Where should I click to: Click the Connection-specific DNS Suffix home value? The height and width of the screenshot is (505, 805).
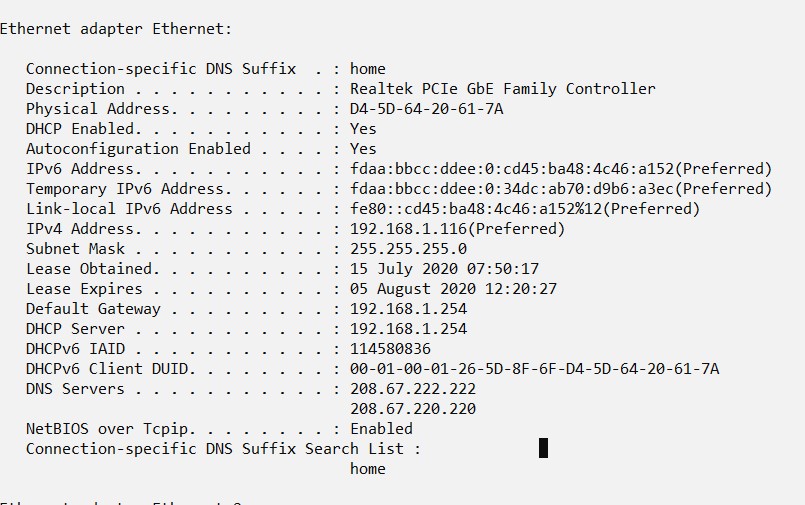click(x=367, y=69)
